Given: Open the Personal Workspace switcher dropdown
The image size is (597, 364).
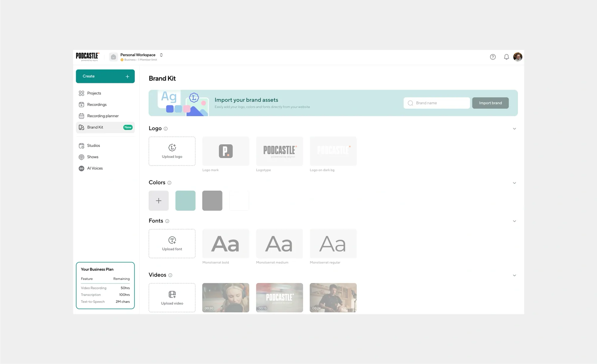Looking at the screenshot, I should [x=161, y=55].
